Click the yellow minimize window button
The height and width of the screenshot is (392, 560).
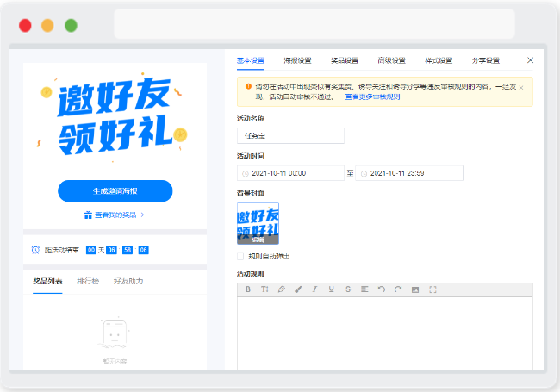47,26
